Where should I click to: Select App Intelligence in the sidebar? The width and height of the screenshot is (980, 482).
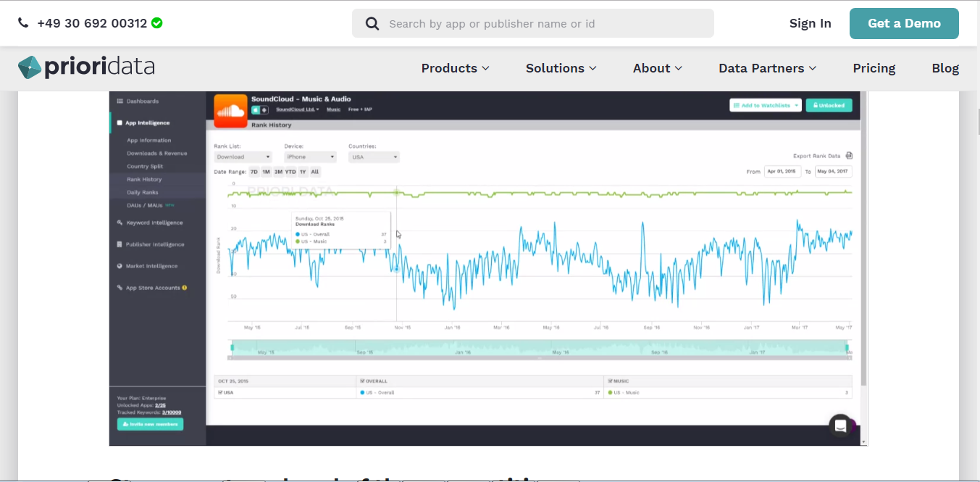(x=147, y=122)
